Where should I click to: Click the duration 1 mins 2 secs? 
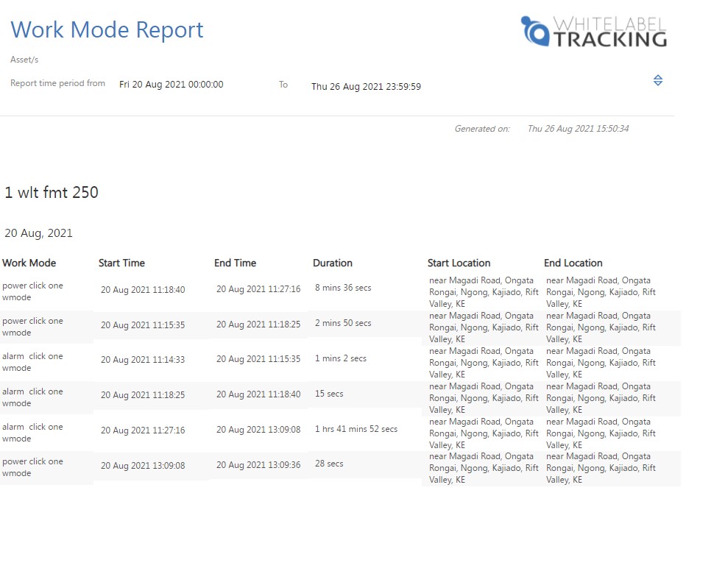[x=341, y=358]
